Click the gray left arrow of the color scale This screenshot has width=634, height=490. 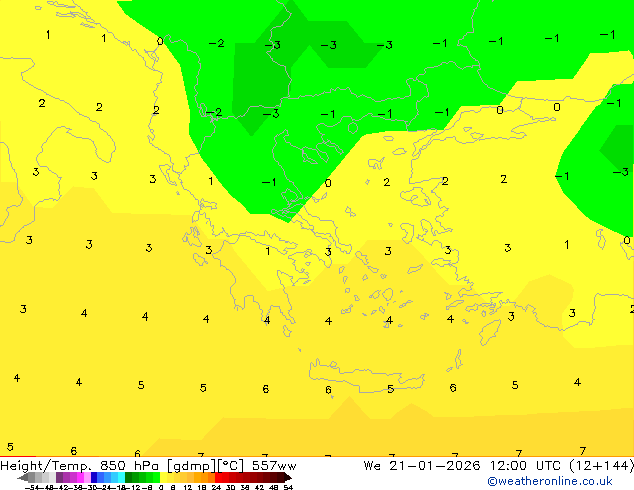click(x=23, y=478)
